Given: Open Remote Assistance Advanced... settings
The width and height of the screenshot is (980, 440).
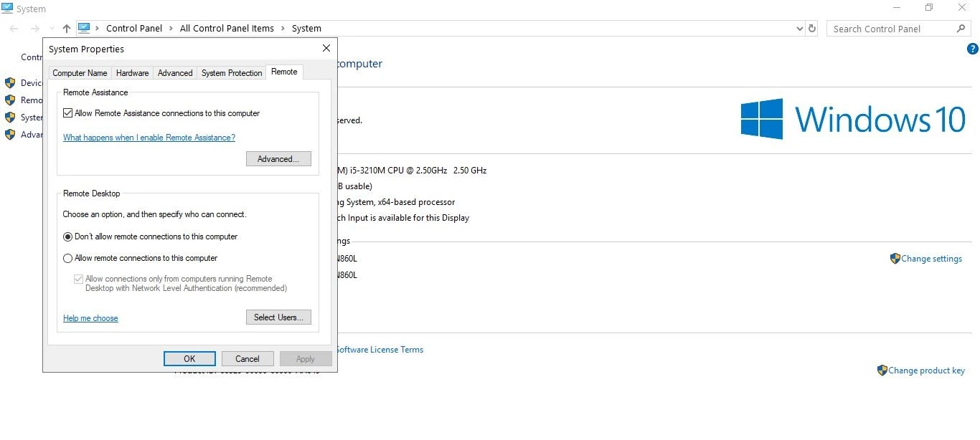Looking at the screenshot, I should pyautogui.click(x=278, y=159).
